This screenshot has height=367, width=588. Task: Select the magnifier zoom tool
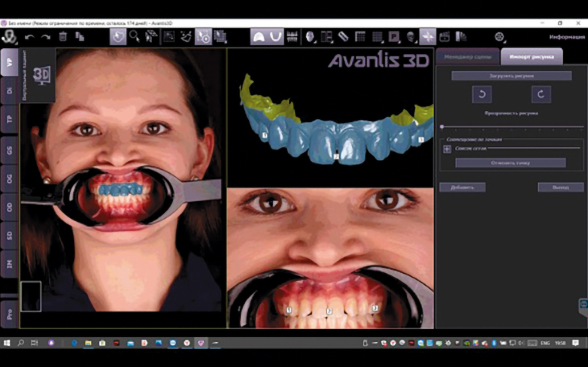134,37
